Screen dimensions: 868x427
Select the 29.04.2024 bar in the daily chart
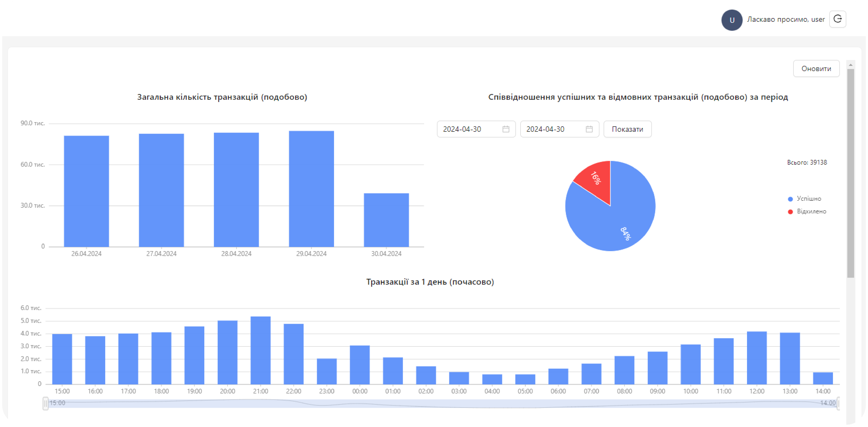click(x=311, y=189)
